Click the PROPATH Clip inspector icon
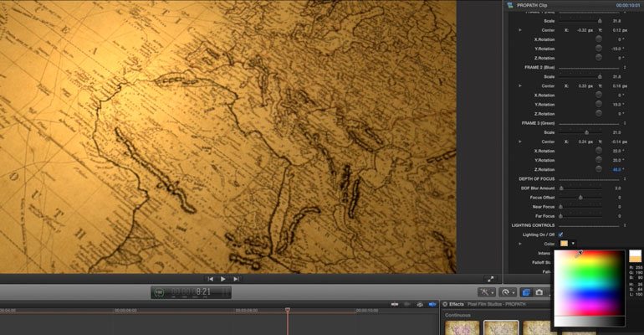The width and height of the screenshot is (644, 335). tap(510, 5)
